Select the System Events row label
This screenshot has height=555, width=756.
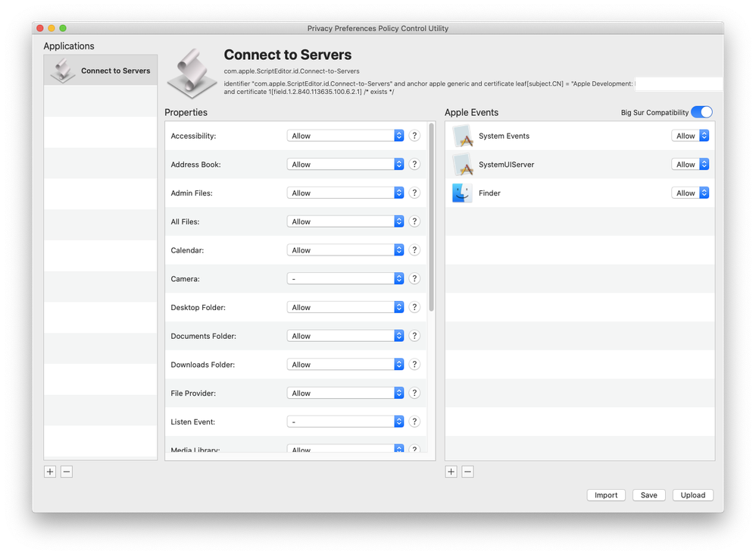pyautogui.click(x=504, y=136)
